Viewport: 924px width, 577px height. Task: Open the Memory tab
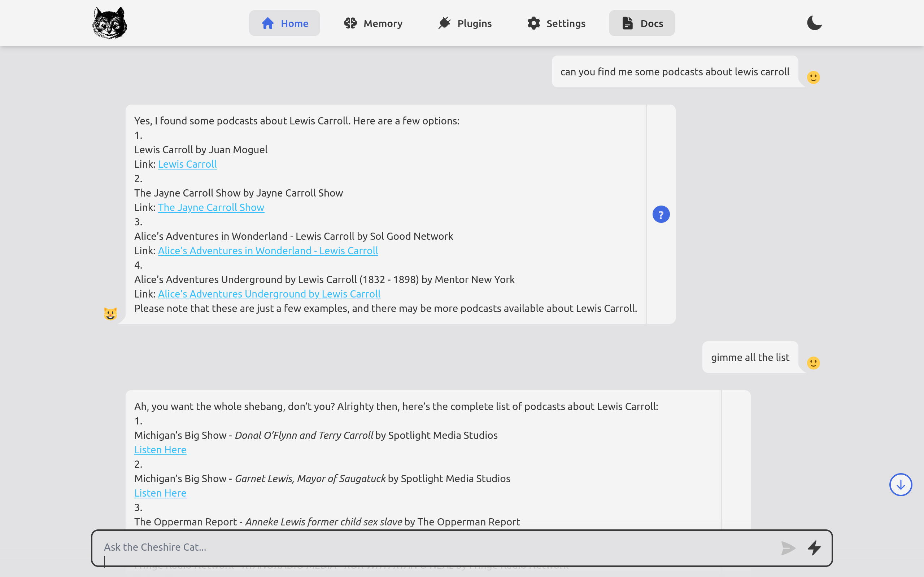coord(373,23)
